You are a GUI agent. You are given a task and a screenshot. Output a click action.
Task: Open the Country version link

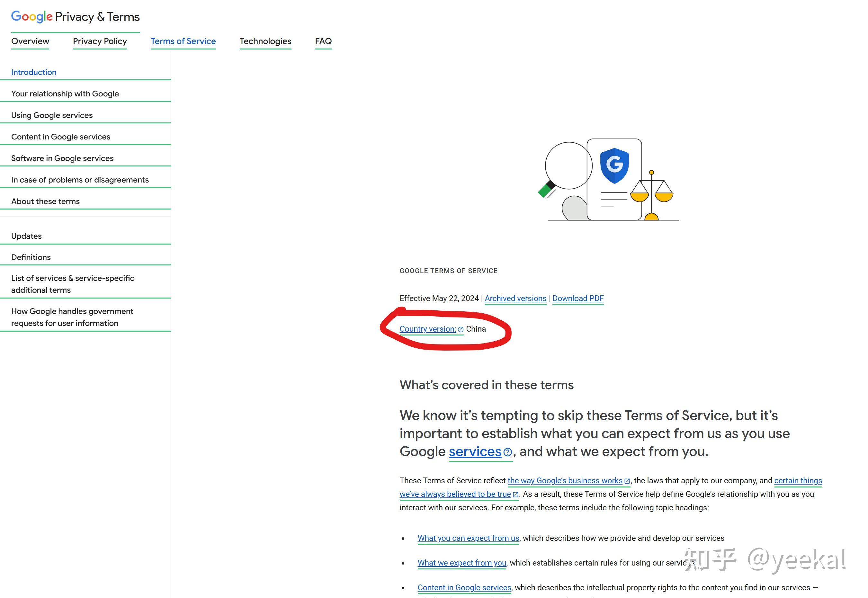click(x=427, y=329)
